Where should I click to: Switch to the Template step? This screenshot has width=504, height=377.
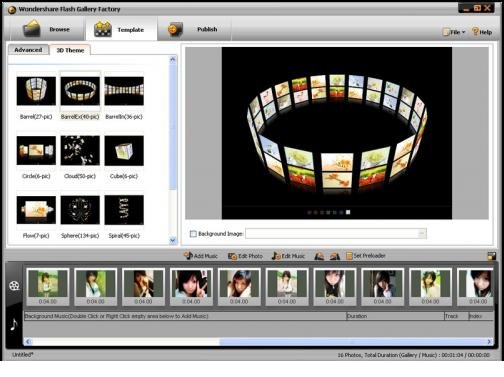121,29
